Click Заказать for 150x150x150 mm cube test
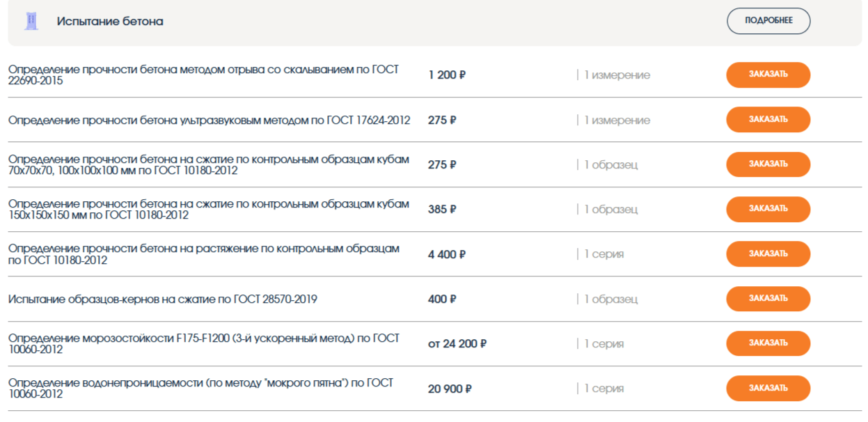This screenshot has height=422, width=868. pos(768,209)
